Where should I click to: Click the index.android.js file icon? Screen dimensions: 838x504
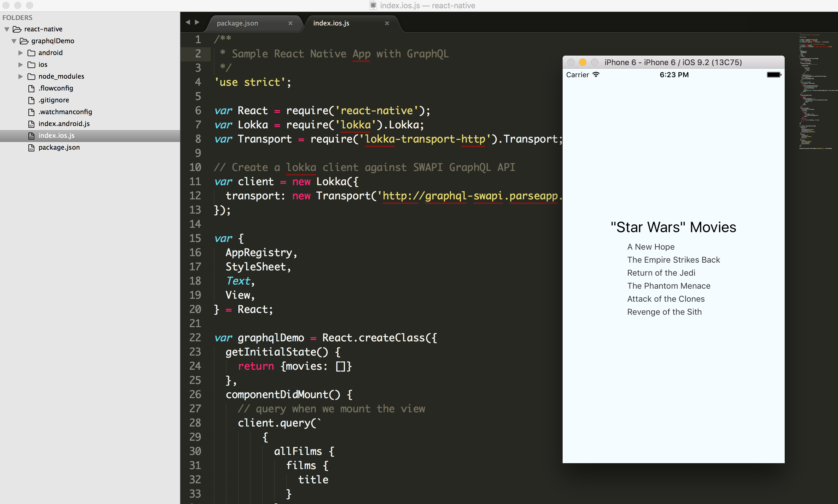[x=31, y=124]
